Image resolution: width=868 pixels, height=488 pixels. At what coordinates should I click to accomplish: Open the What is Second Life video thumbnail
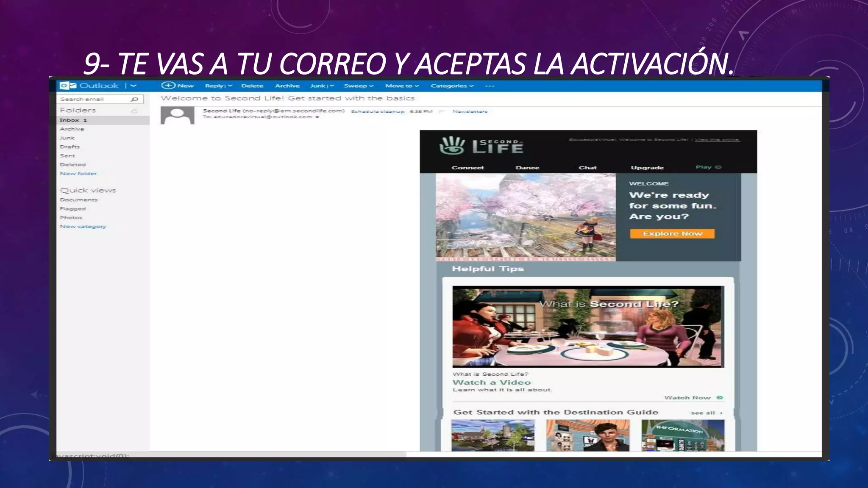tap(588, 327)
